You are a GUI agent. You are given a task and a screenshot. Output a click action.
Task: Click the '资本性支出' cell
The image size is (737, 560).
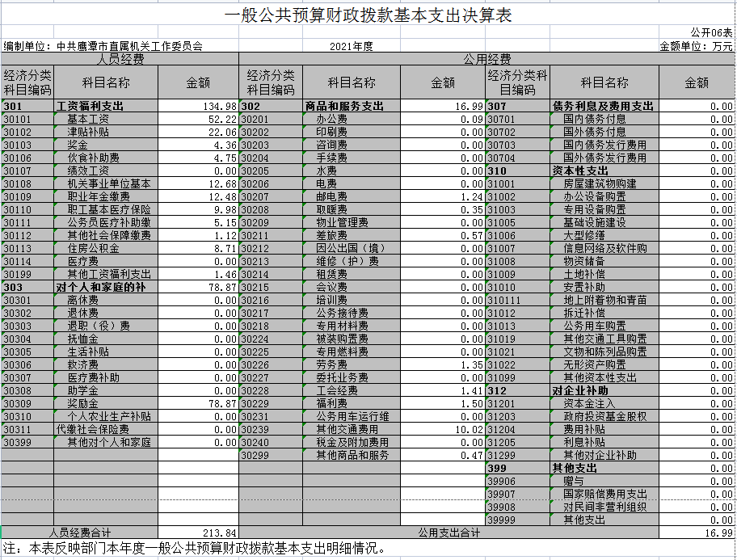(x=604, y=171)
